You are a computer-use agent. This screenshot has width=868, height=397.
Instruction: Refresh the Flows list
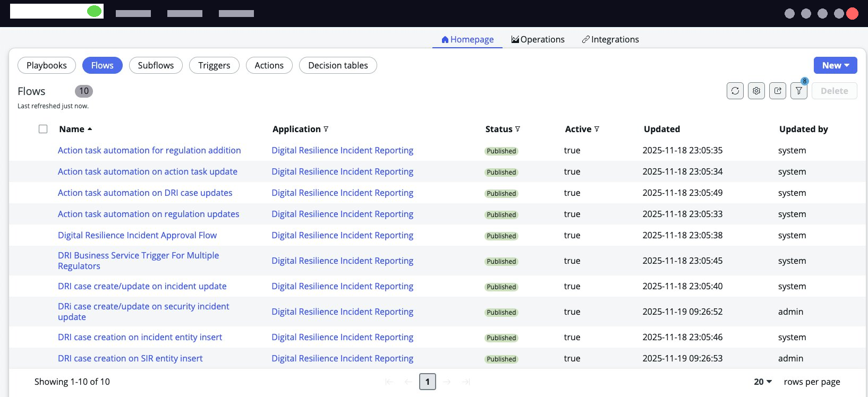pos(735,91)
